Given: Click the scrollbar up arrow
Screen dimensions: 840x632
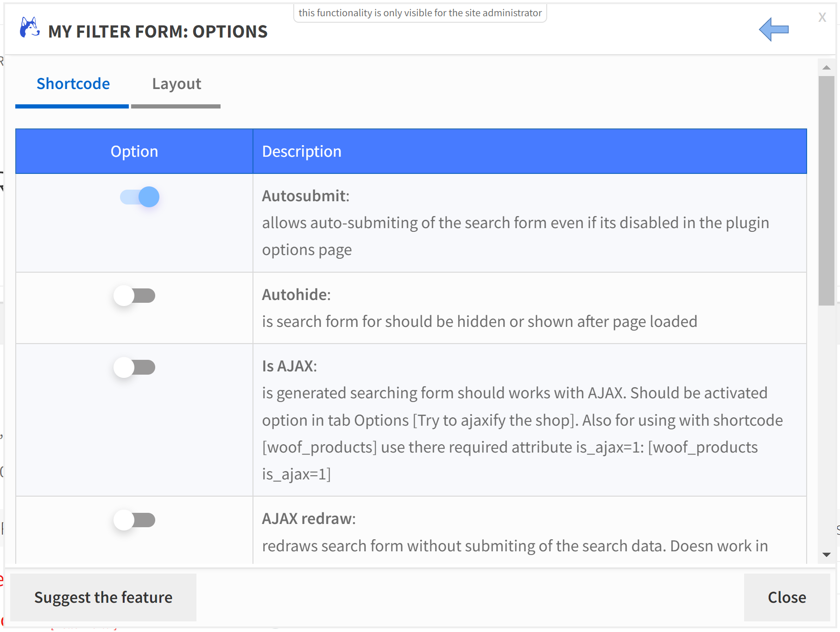Looking at the screenshot, I should click(826, 68).
